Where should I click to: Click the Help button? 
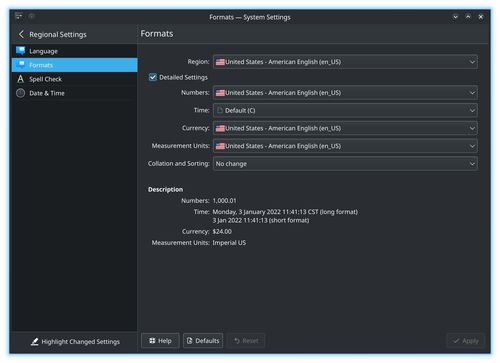pos(160,341)
